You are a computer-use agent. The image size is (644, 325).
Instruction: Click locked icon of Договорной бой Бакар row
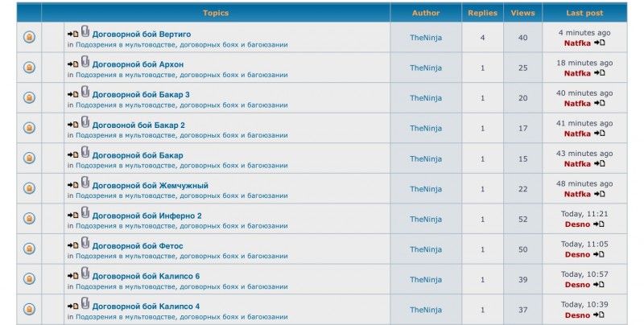29,158
